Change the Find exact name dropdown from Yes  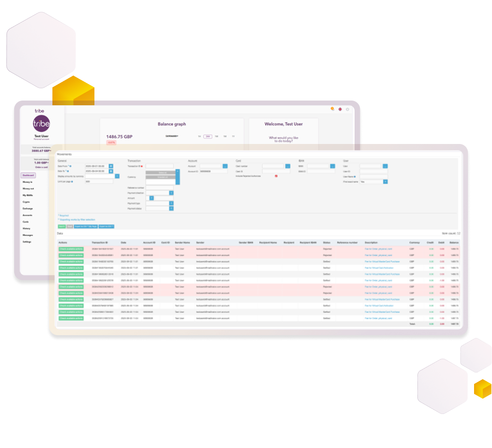click(385, 182)
